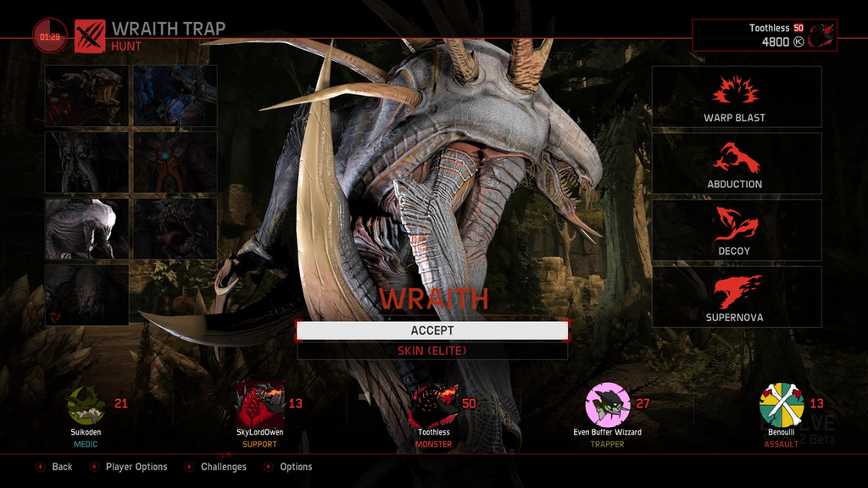Click the Suikoden player name
868x488 pixels.
tap(86, 432)
